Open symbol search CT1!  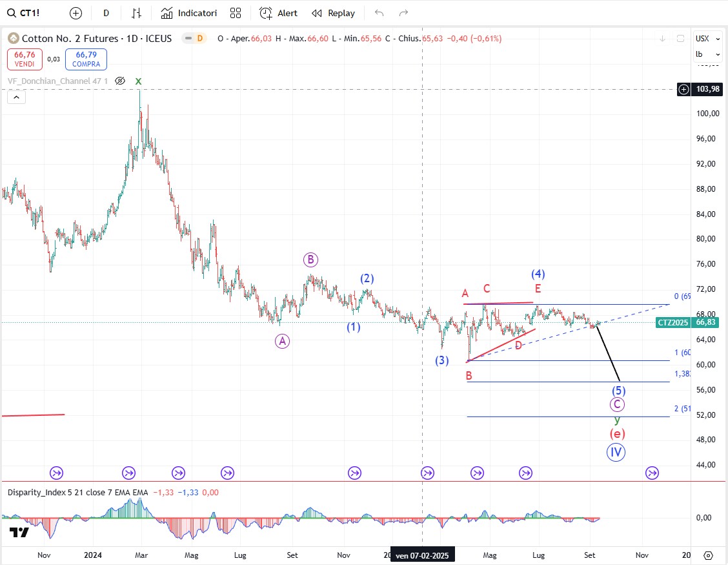pos(23,13)
